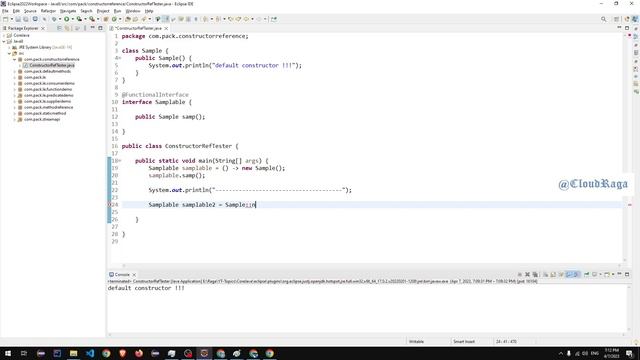Click the error marker on line 24

tap(109, 204)
